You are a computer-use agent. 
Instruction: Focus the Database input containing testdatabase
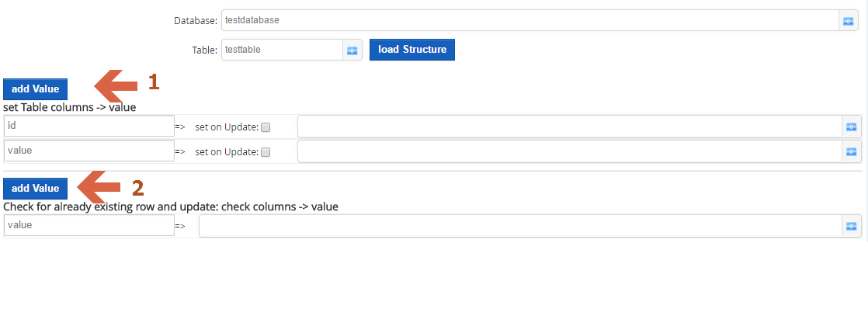tap(529, 20)
